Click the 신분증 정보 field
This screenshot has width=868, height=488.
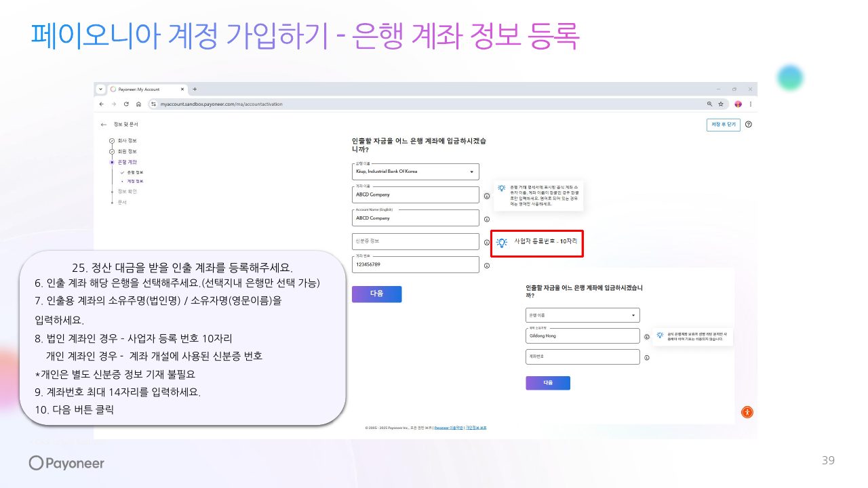tap(415, 241)
